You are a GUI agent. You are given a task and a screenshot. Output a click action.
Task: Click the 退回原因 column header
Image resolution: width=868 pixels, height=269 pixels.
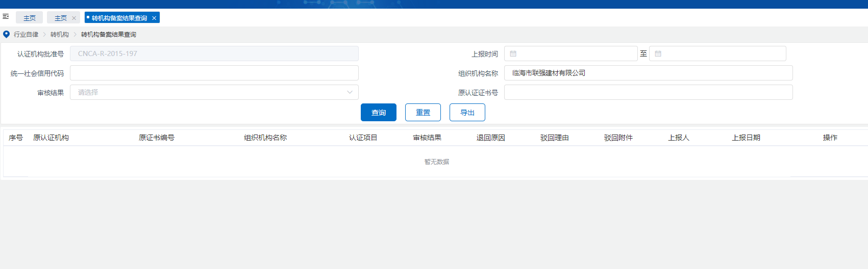(x=491, y=138)
